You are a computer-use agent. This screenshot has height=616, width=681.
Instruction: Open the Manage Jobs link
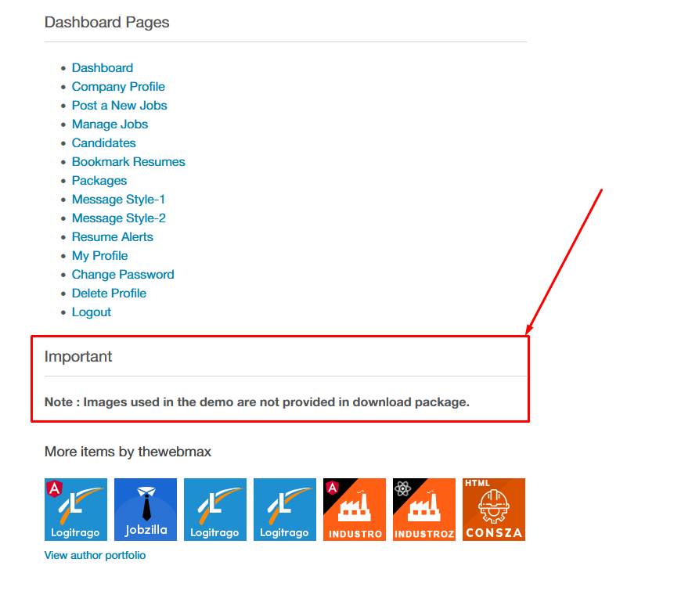(x=110, y=124)
